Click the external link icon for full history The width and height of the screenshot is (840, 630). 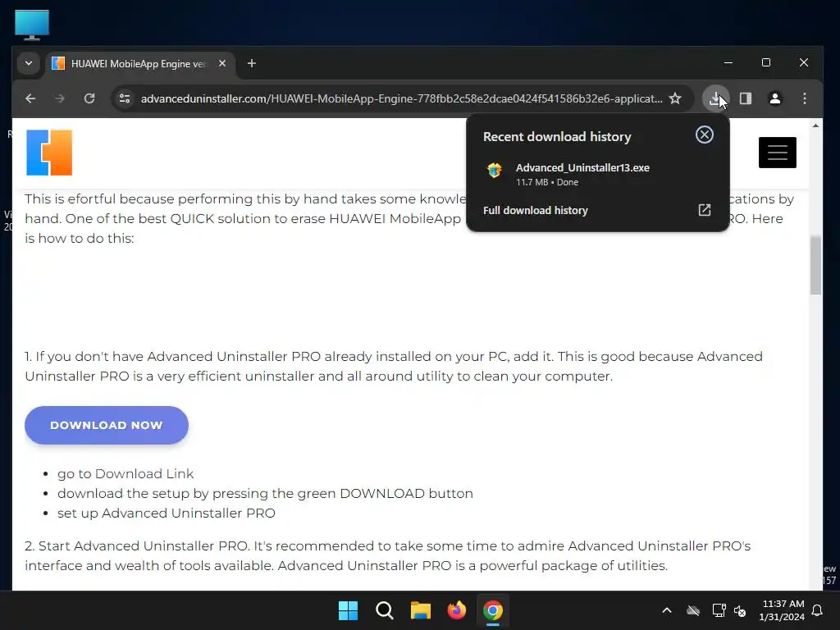coord(705,210)
